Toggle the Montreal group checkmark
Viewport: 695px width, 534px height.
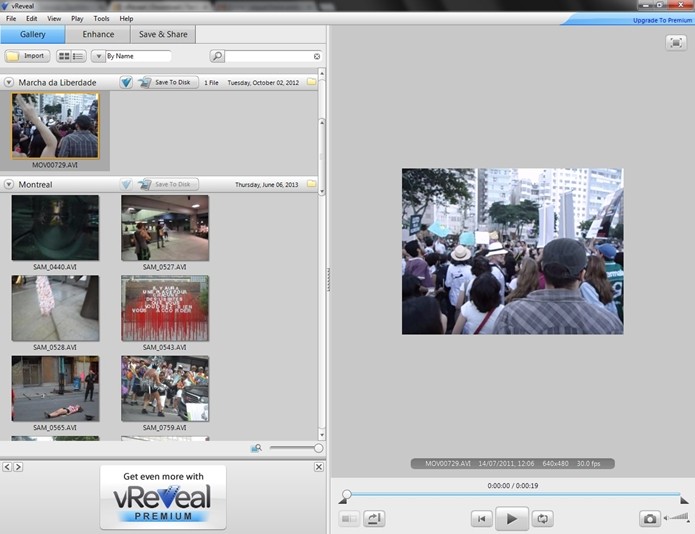(x=126, y=184)
